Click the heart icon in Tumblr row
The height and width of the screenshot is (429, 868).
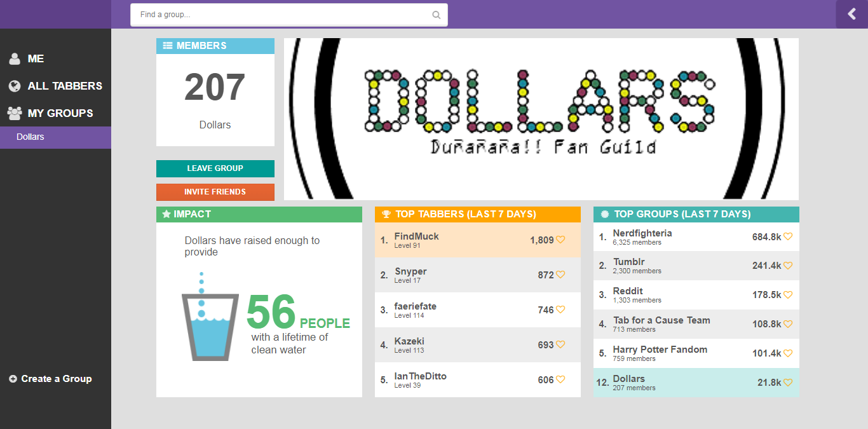pos(788,266)
